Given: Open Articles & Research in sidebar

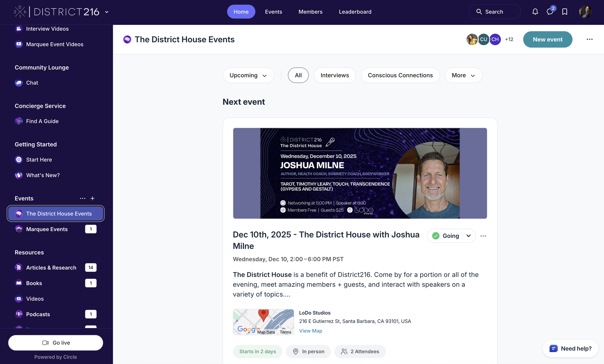Looking at the screenshot, I should click(x=56, y=267).
